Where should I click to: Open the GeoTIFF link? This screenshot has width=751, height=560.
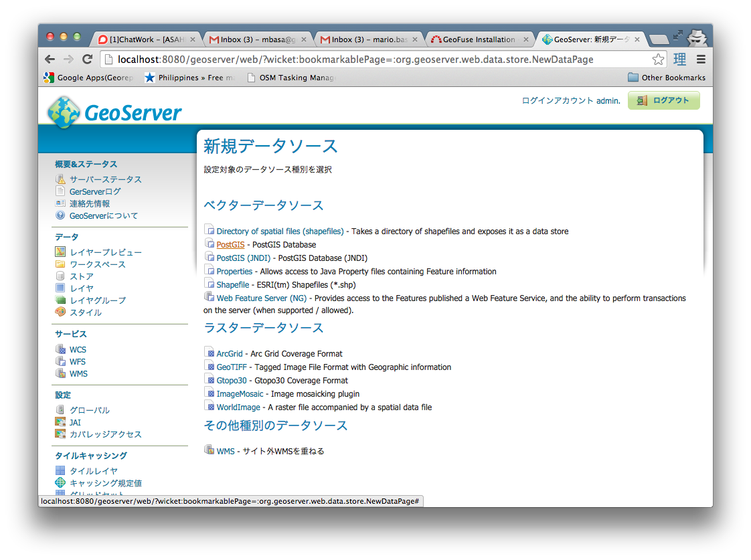[x=232, y=367]
